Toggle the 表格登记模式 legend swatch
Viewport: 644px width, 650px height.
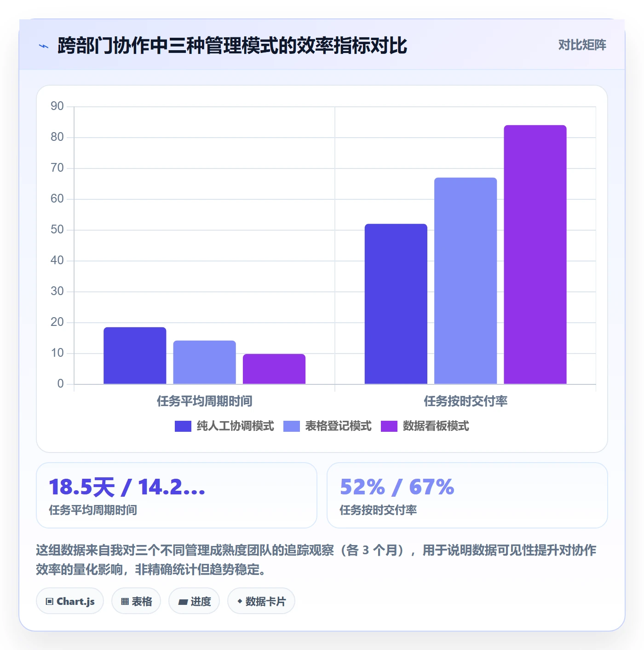coord(291,426)
